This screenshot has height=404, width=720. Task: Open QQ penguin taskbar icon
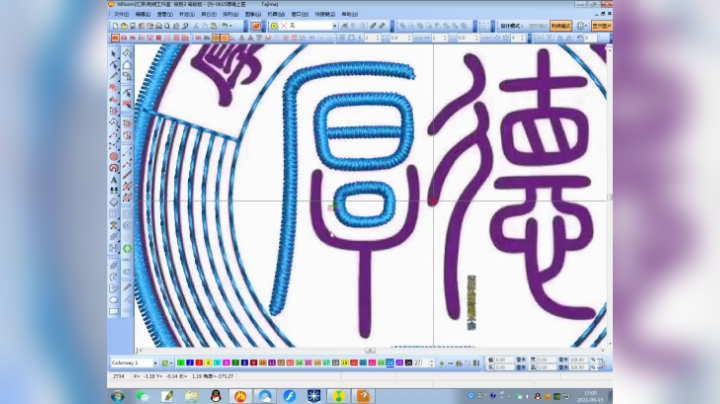click(215, 396)
